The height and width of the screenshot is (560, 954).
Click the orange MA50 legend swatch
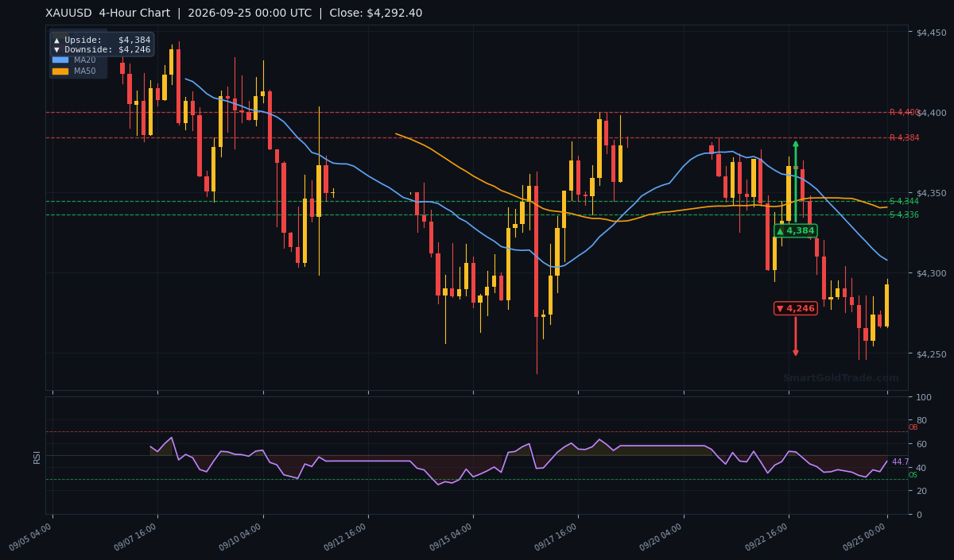point(60,71)
